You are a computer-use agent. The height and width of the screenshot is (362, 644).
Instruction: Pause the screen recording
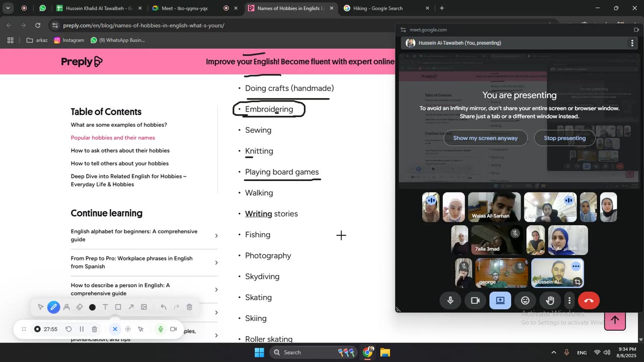82,329
